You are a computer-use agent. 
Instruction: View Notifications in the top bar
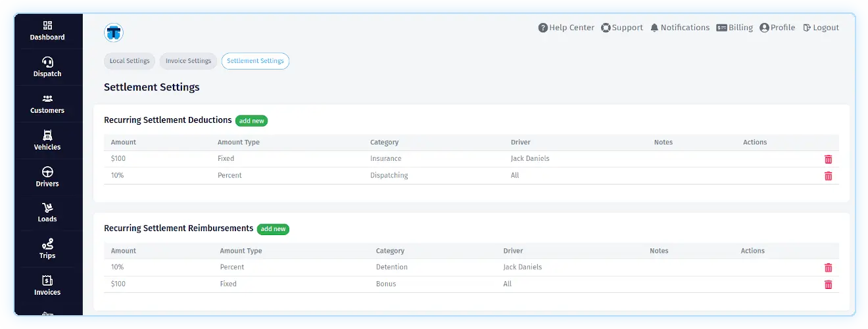[680, 28]
